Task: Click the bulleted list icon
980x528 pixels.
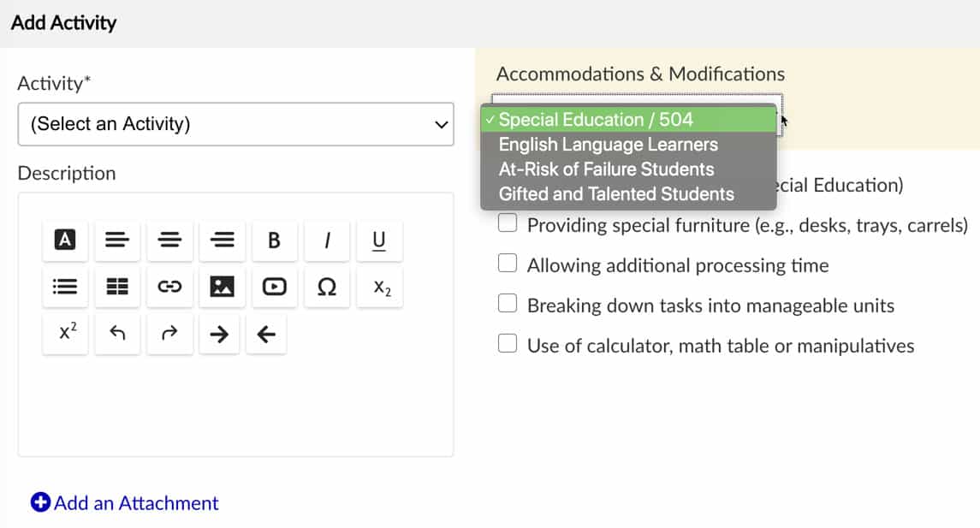Action: [65, 288]
